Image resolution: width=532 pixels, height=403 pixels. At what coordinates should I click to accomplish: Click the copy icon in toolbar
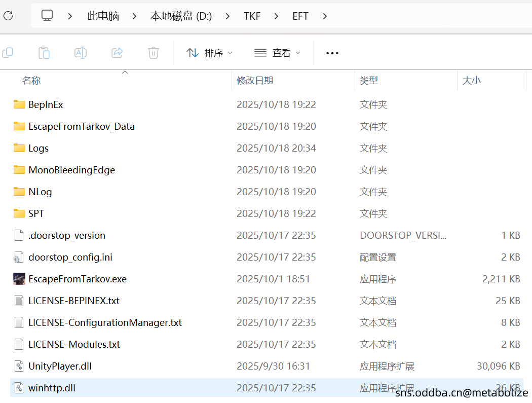pos(8,53)
